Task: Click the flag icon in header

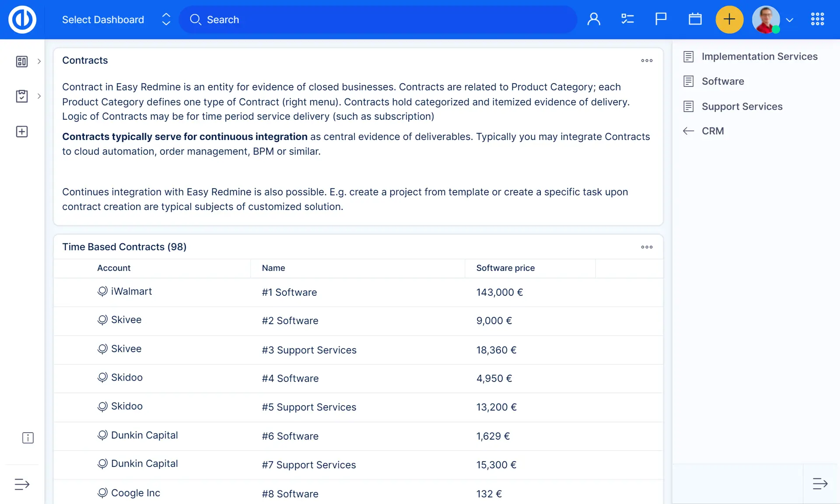Action: tap(661, 19)
